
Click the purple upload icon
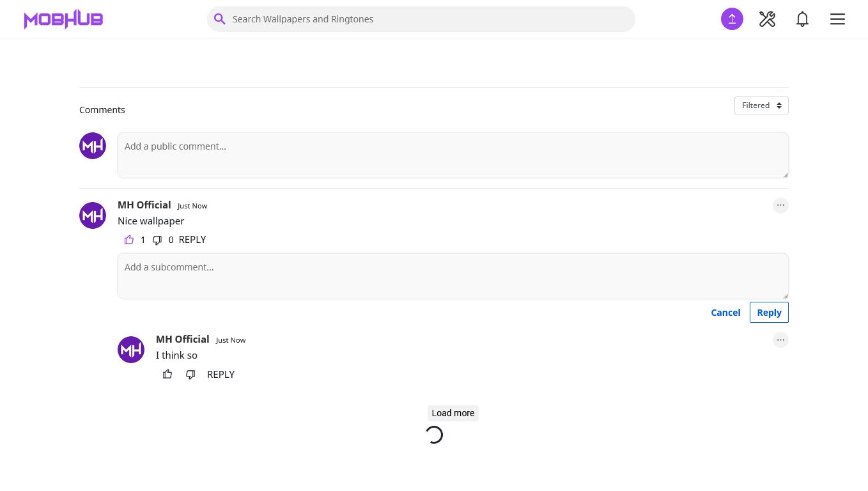click(x=732, y=19)
